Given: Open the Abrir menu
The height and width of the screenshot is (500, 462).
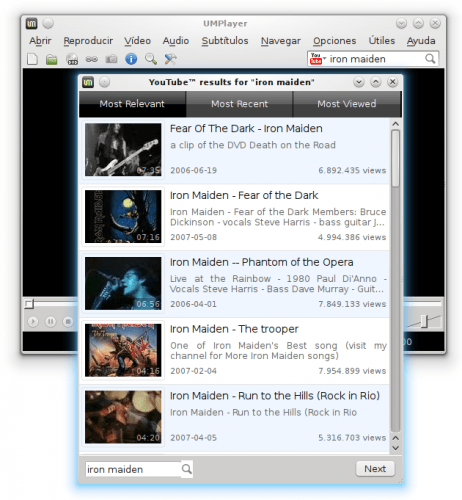Looking at the screenshot, I should (x=40, y=41).
